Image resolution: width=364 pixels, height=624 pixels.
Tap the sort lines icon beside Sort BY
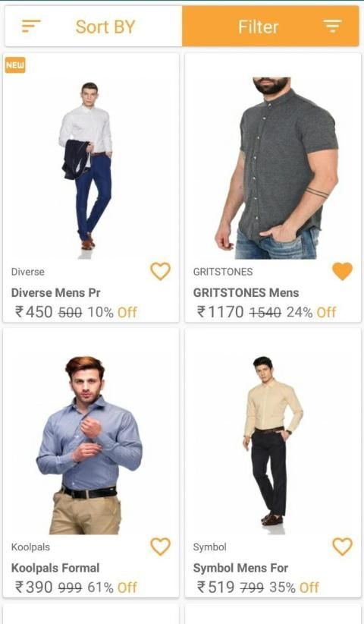coord(31,27)
